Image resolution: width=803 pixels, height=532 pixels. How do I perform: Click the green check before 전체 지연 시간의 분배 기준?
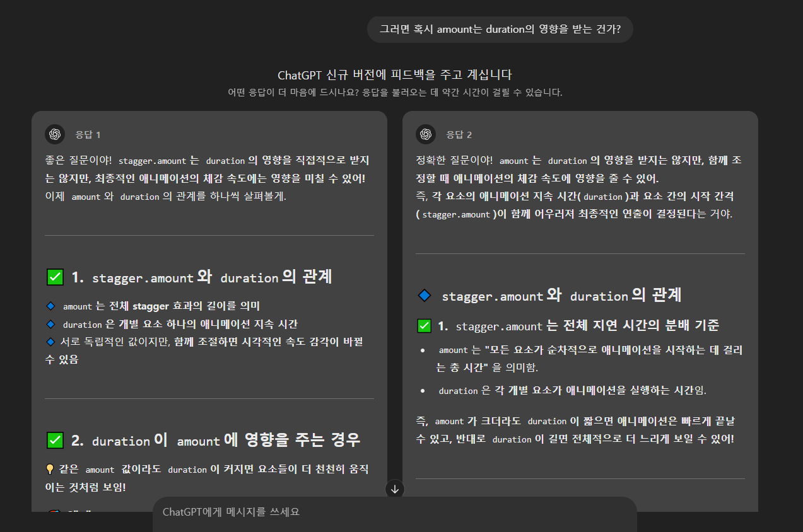tap(424, 326)
